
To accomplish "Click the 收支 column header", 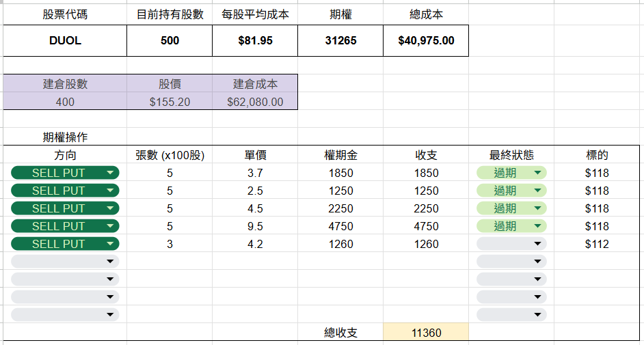I will [426, 155].
